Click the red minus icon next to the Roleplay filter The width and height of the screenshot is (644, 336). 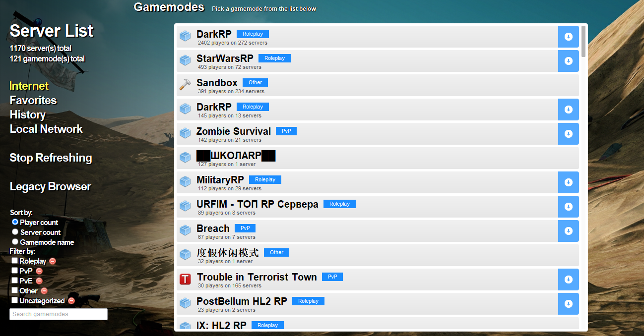point(53,261)
